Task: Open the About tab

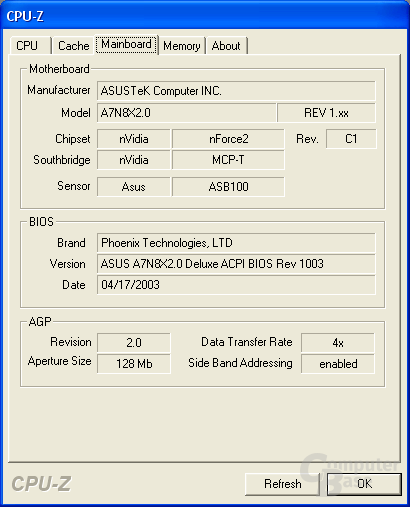Action: click(226, 46)
